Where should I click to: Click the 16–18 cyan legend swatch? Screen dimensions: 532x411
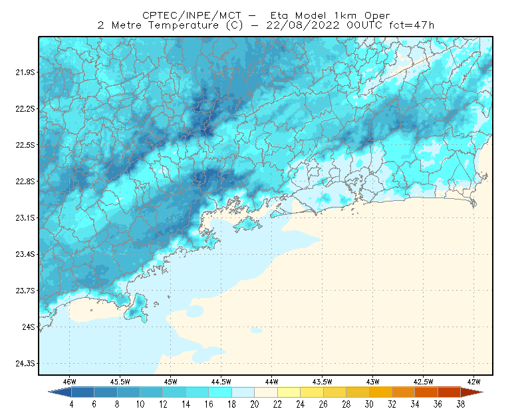coord(220,392)
